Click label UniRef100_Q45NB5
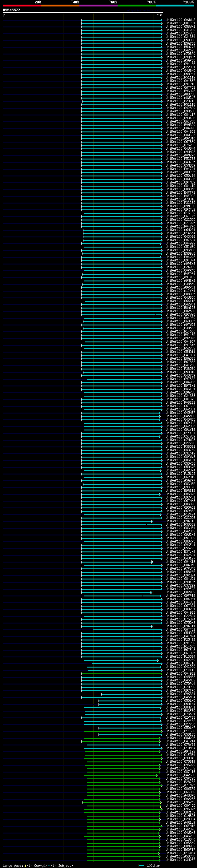The width and height of the screenshot is (197, 868). [x=180, y=419]
